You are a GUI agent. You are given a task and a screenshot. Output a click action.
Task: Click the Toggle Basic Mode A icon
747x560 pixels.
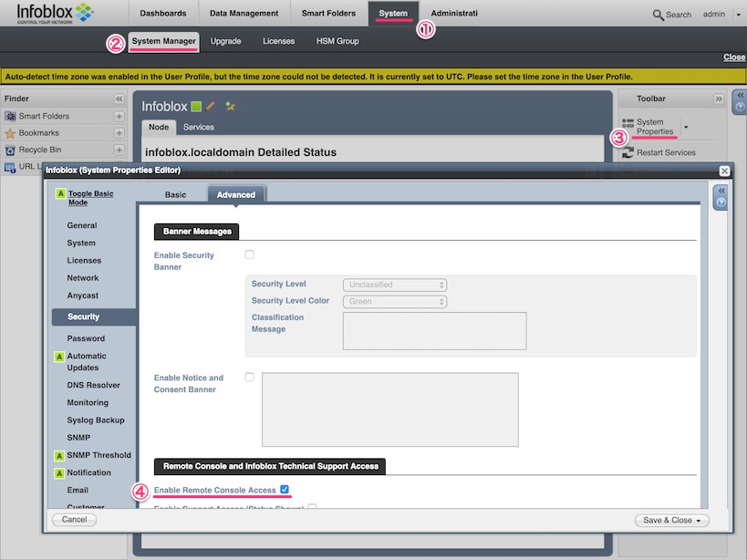pyautogui.click(x=60, y=193)
